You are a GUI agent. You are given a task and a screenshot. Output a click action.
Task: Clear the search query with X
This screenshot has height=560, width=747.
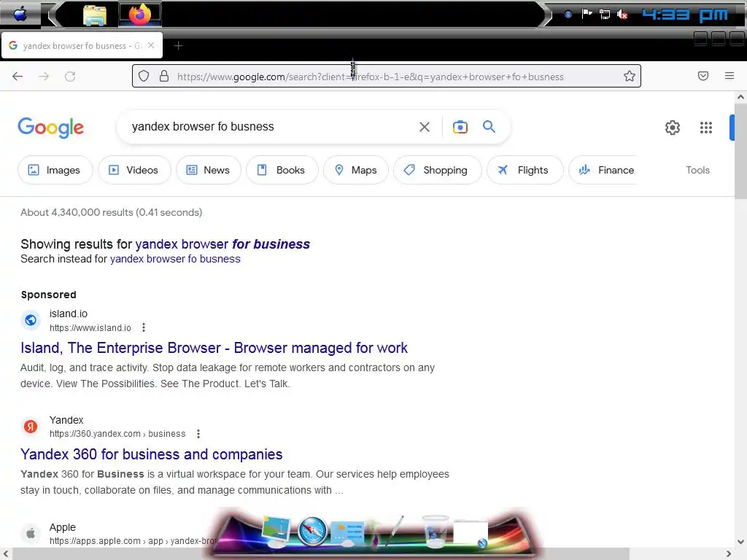(x=425, y=127)
